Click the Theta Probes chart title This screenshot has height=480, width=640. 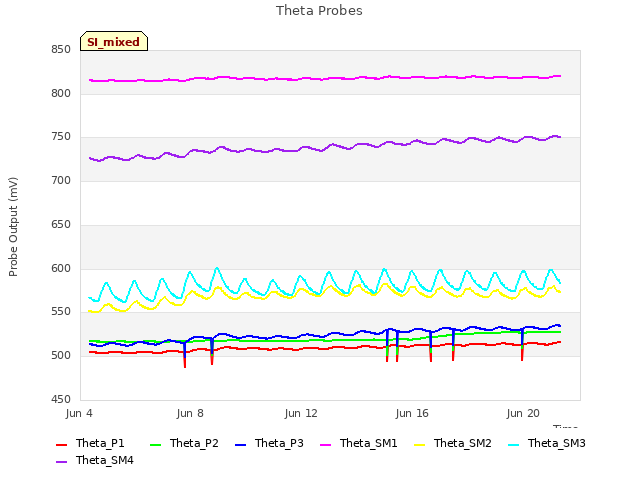[x=319, y=11]
